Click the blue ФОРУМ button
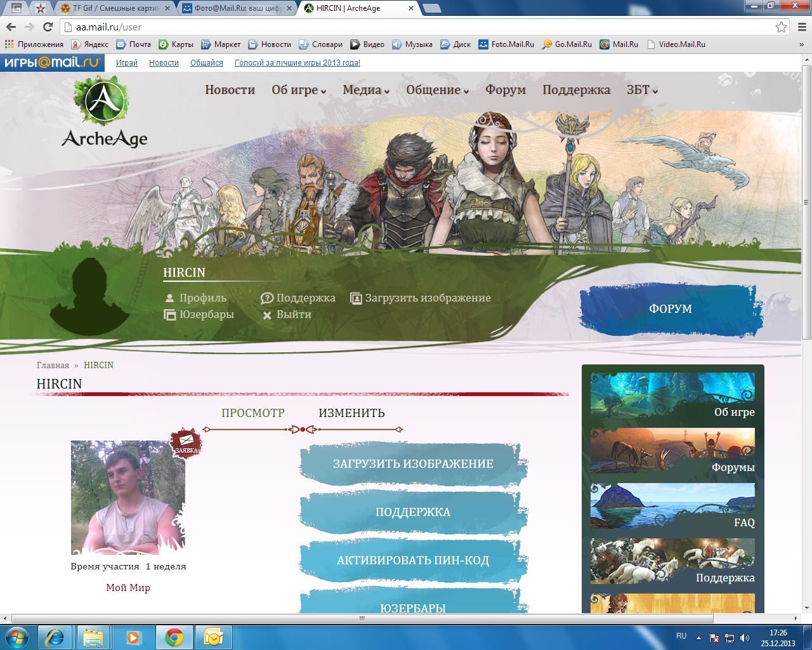 (671, 309)
